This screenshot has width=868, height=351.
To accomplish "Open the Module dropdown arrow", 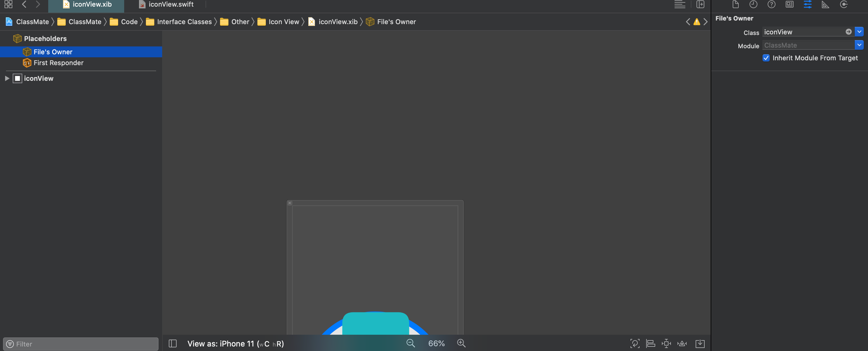I will point(859,45).
